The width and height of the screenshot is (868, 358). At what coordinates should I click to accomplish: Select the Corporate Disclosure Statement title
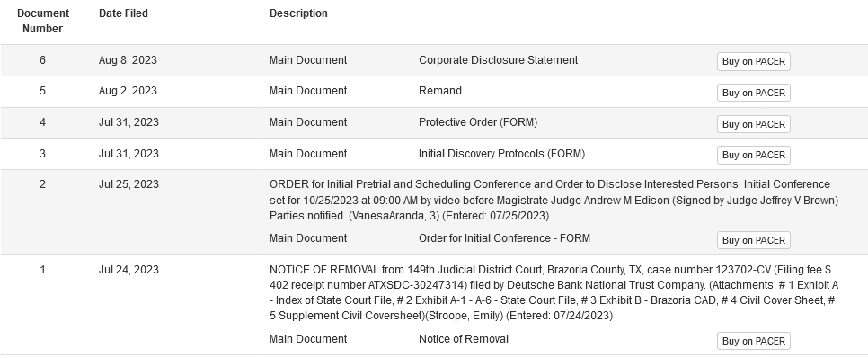pyautogui.click(x=498, y=60)
